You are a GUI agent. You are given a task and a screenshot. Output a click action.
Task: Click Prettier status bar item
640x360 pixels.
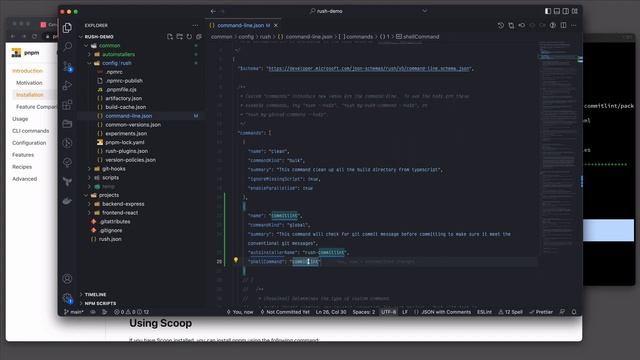(x=541, y=312)
